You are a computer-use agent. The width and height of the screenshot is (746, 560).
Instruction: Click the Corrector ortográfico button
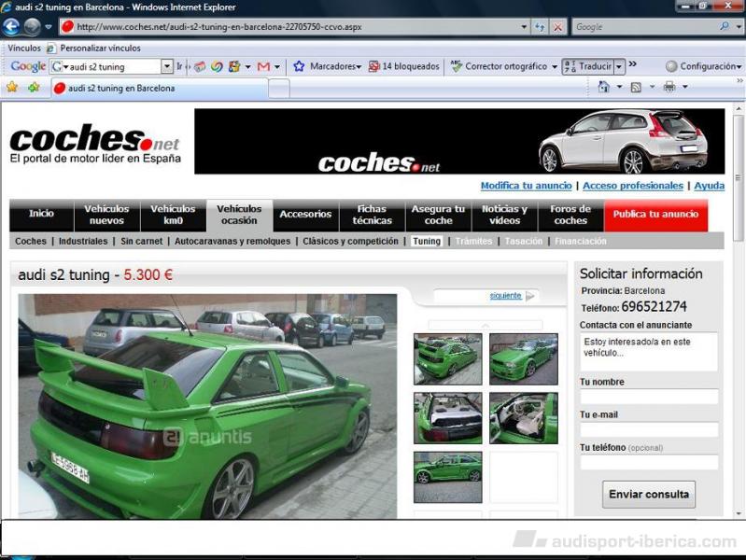(x=499, y=66)
